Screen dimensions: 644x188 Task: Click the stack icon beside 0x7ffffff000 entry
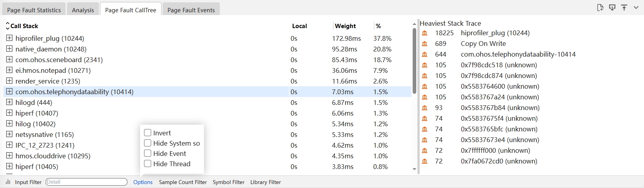(x=425, y=151)
